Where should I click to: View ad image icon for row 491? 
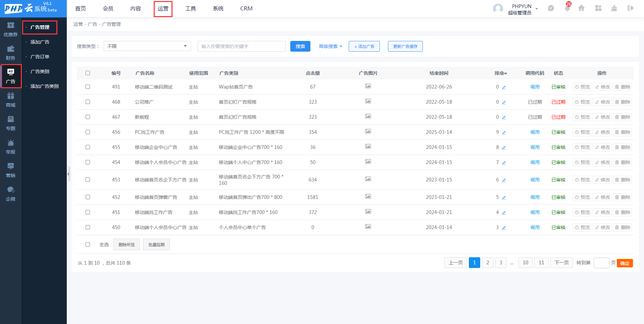click(x=368, y=86)
